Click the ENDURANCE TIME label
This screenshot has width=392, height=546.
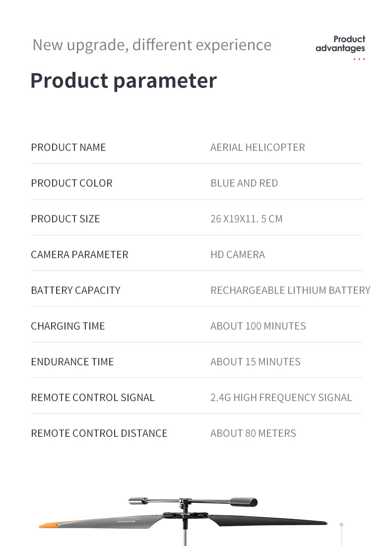(x=72, y=362)
